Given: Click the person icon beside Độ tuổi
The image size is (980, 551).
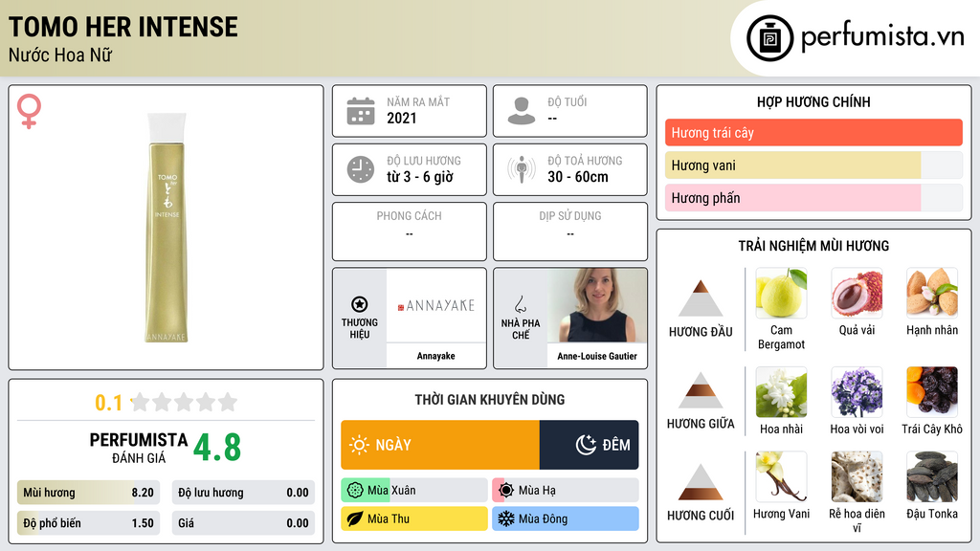Looking at the screenshot, I should tap(522, 111).
